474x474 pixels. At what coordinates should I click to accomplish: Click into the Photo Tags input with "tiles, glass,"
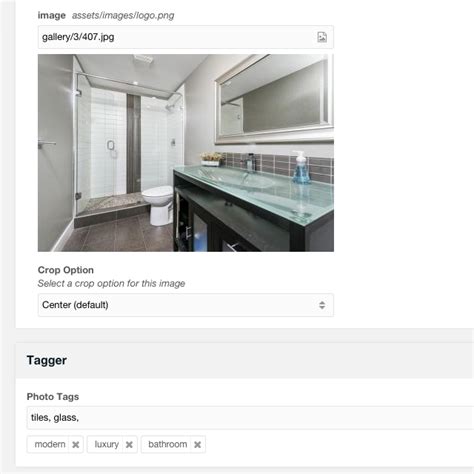pyautogui.click(x=250, y=418)
